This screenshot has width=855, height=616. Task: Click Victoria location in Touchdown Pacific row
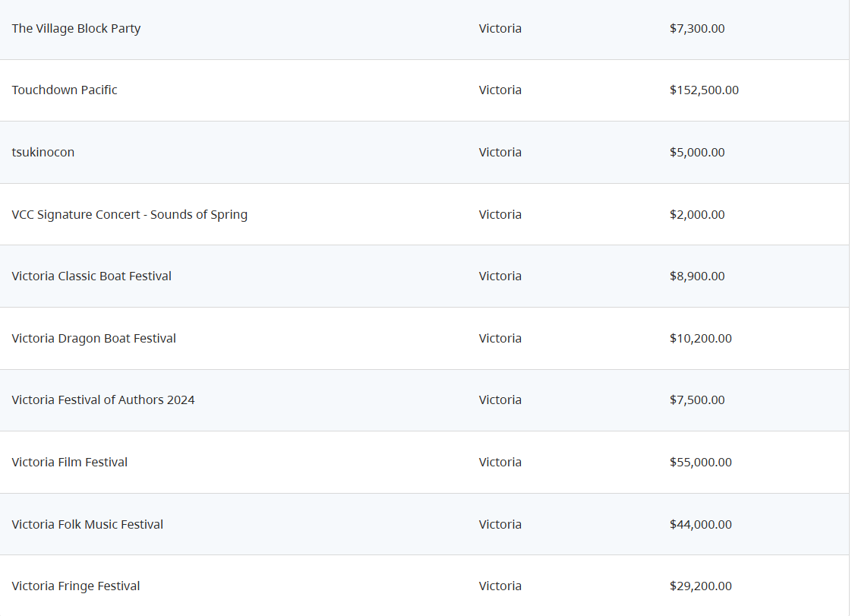[500, 90]
